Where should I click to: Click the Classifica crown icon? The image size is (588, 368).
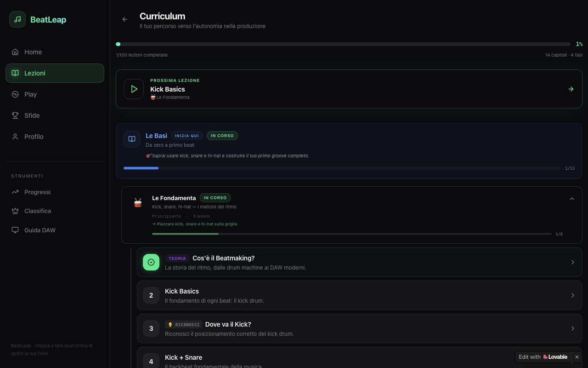click(x=15, y=211)
